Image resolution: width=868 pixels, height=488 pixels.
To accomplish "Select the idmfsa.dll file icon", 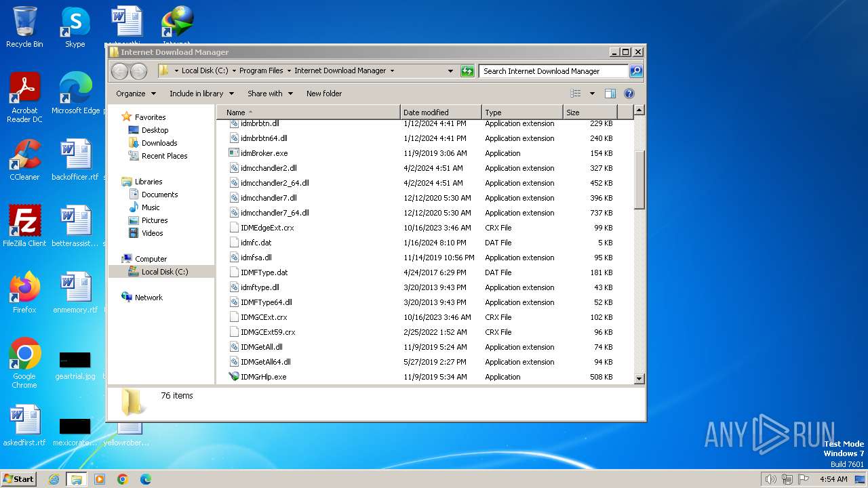I will [234, 258].
